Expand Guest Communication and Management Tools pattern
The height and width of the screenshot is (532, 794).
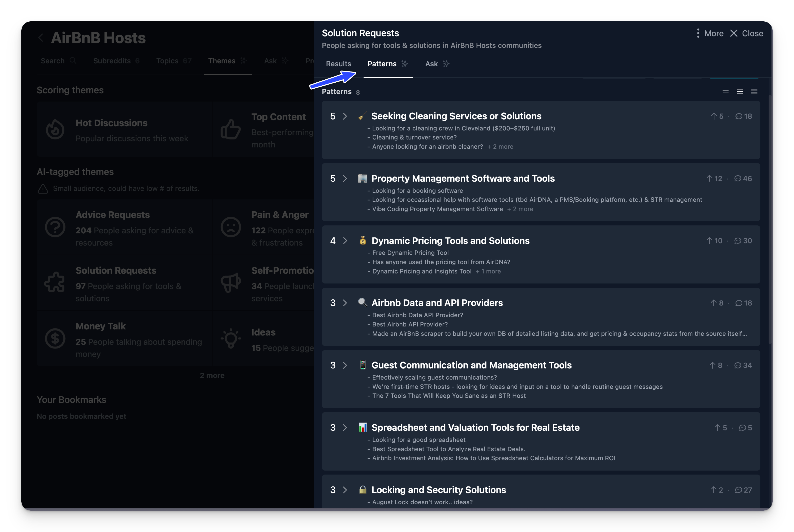pyautogui.click(x=345, y=365)
